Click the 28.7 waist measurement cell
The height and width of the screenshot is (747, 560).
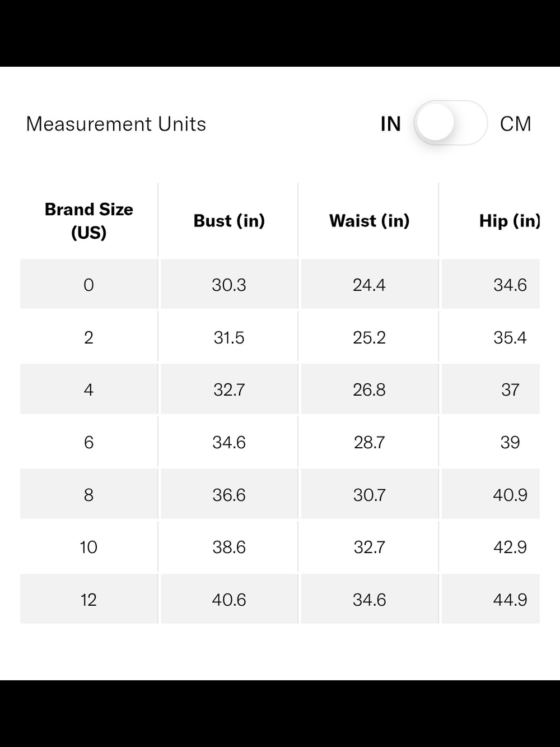[x=370, y=442]
